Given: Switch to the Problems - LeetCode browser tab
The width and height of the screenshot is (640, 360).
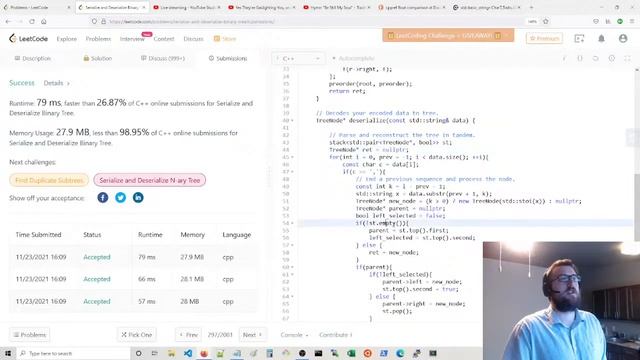Looking at the screenshot, I should (37, 7).
